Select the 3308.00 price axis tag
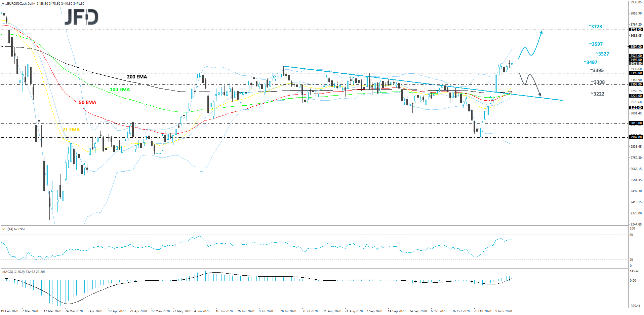The width and height of the screenshot is (644, 315). click(636, 84)
